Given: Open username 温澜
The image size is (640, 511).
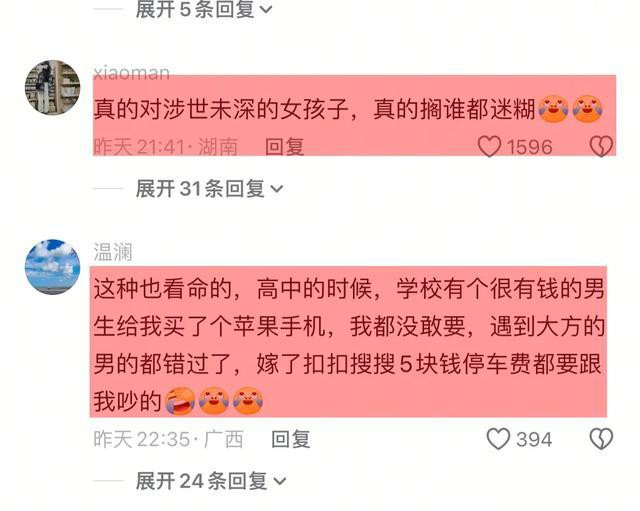Looking at the screenshot, I should click(113, 252).
